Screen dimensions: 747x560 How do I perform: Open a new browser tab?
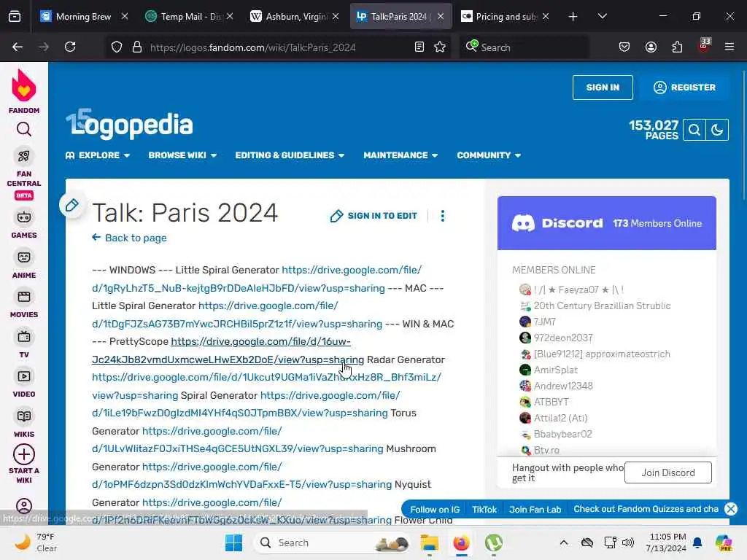point(573,17)
